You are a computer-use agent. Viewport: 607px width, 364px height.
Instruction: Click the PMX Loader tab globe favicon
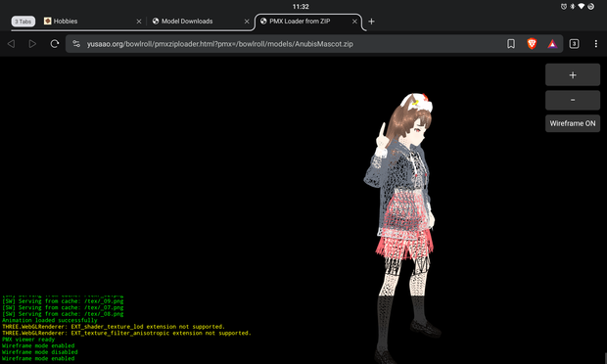(263, 21)
